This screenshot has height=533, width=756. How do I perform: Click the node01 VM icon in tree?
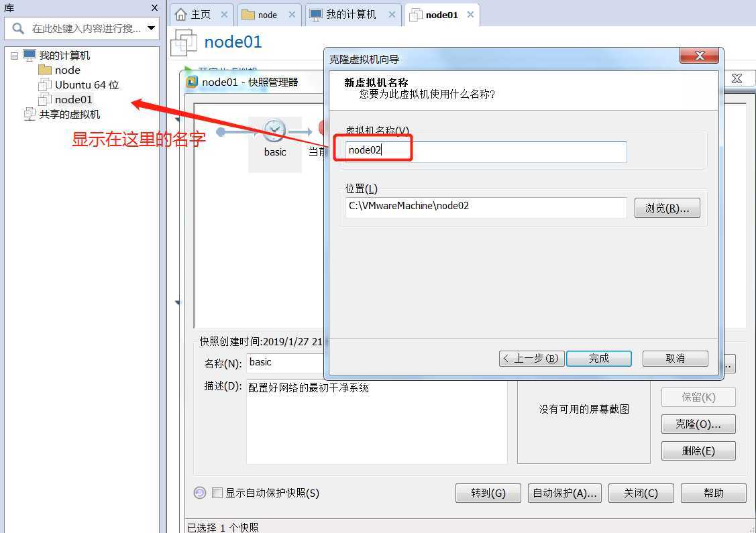[45, 100]
